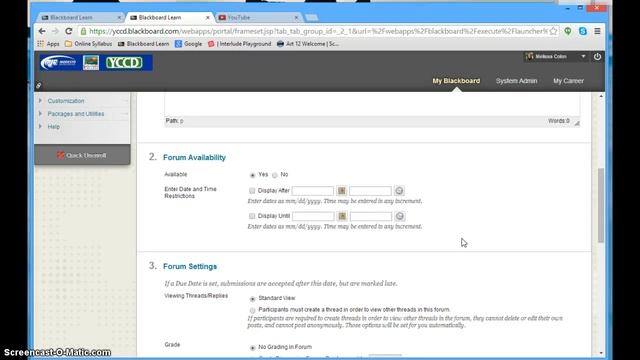Go forward using the browser forward arrow
The height and width of the screenshot is (360, 640).
[x=55, y=31]
